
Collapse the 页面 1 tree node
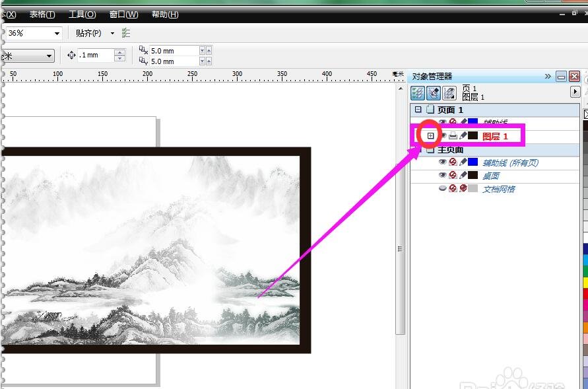418,110
